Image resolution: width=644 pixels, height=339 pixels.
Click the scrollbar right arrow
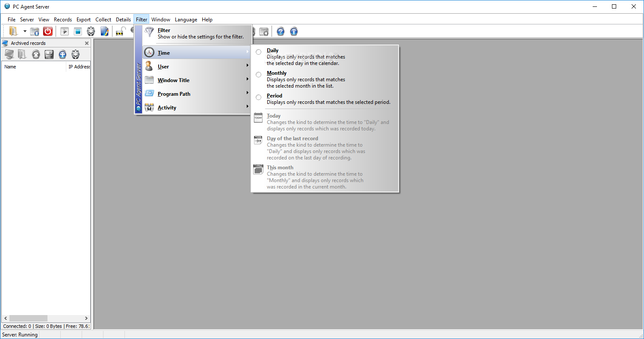click(x=86, y=318)
